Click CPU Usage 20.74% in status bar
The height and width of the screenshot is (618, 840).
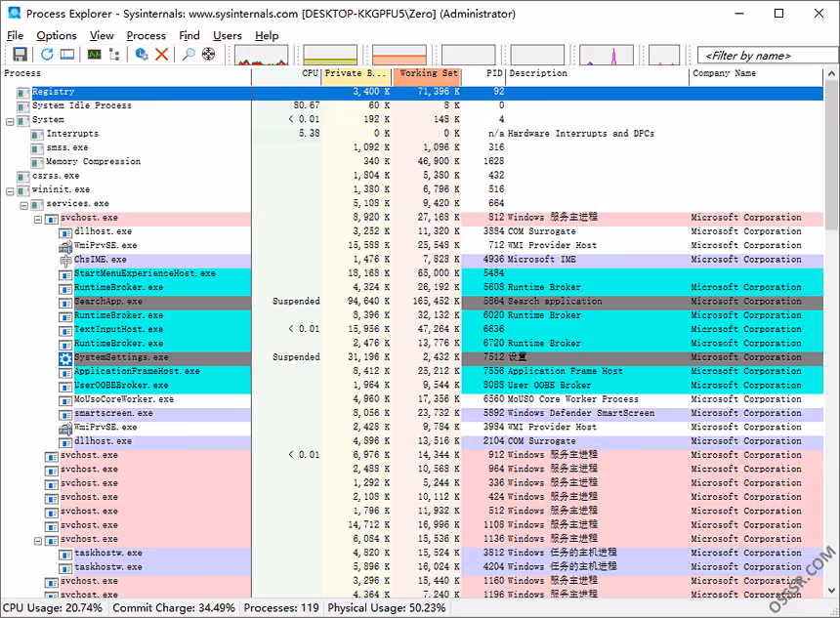[x=53, y=608]
